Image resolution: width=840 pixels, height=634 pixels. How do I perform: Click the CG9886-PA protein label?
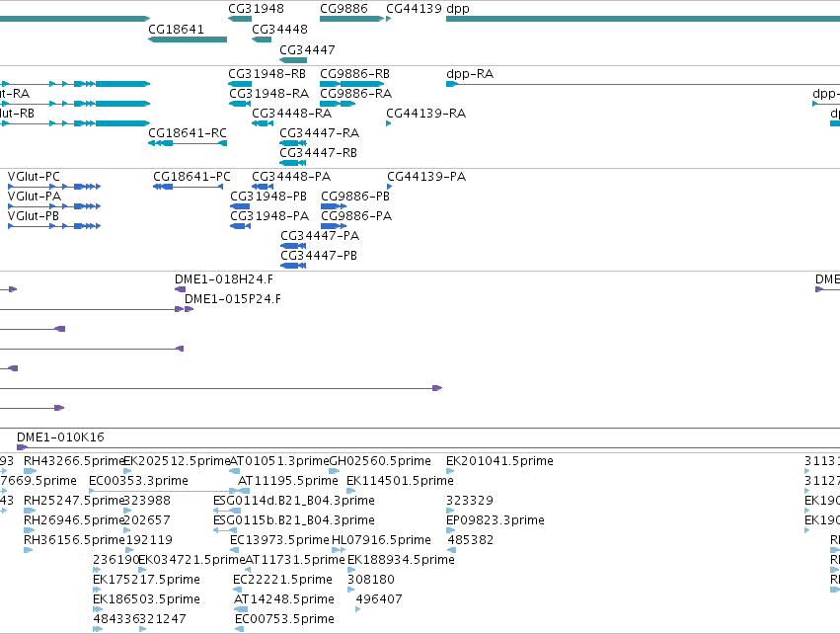[356, 216]
